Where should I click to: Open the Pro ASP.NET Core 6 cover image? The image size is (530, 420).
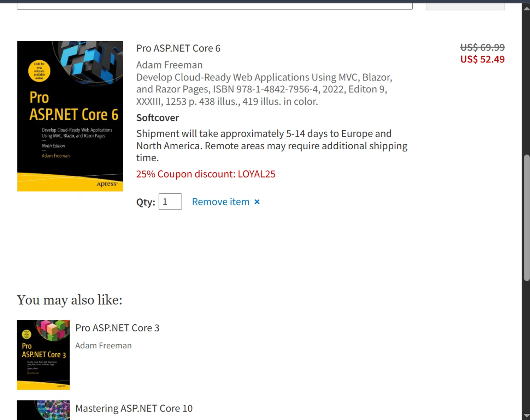pyautogui.click(x=70, y=116)
